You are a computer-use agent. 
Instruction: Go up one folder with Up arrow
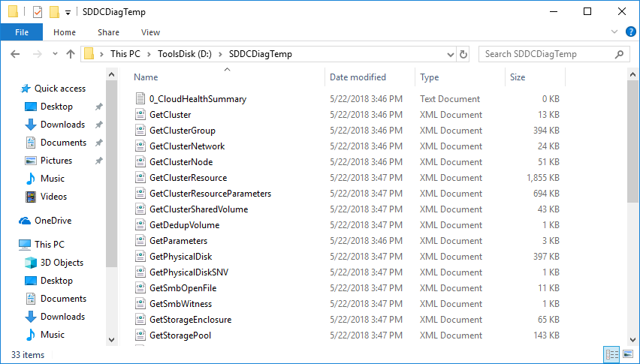71,54
